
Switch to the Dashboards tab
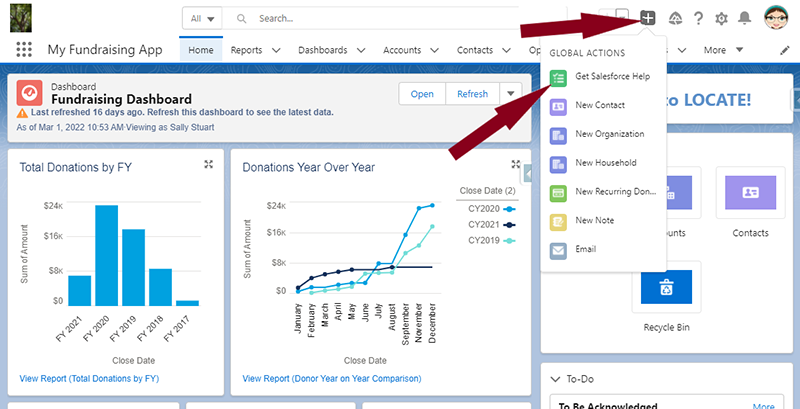tap(322, 50)
